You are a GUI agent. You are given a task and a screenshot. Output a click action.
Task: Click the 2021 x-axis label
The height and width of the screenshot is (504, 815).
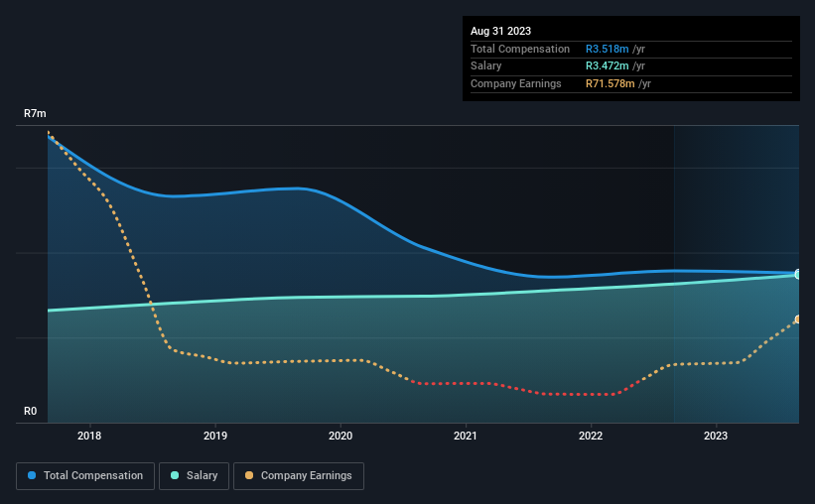point(466,436)
